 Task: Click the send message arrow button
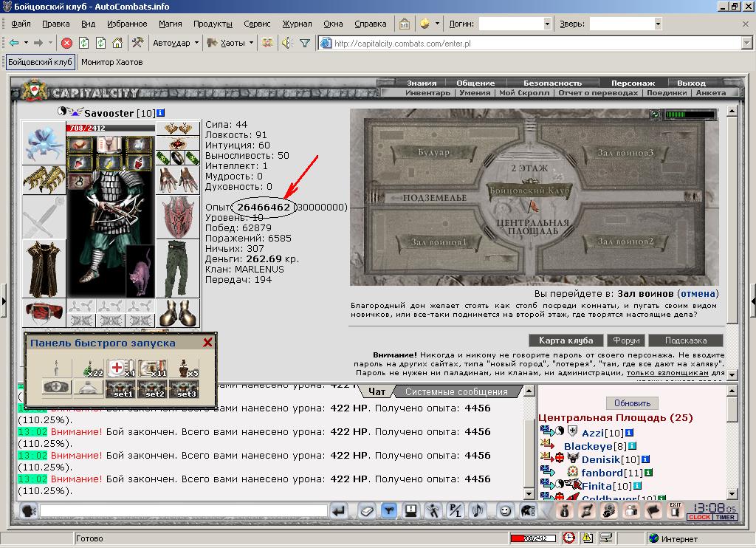(340, 511)
